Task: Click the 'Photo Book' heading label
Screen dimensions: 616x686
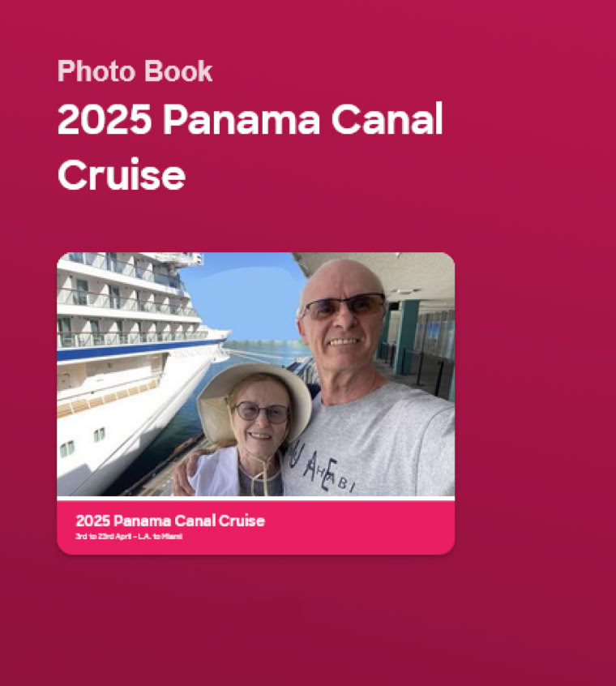Action: point(135,71)
